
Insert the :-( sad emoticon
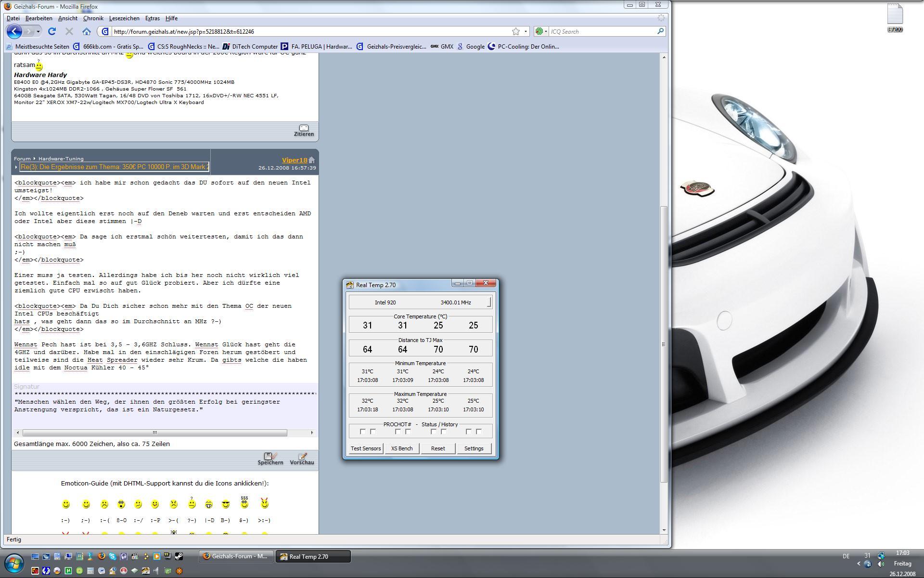[104, 504]
